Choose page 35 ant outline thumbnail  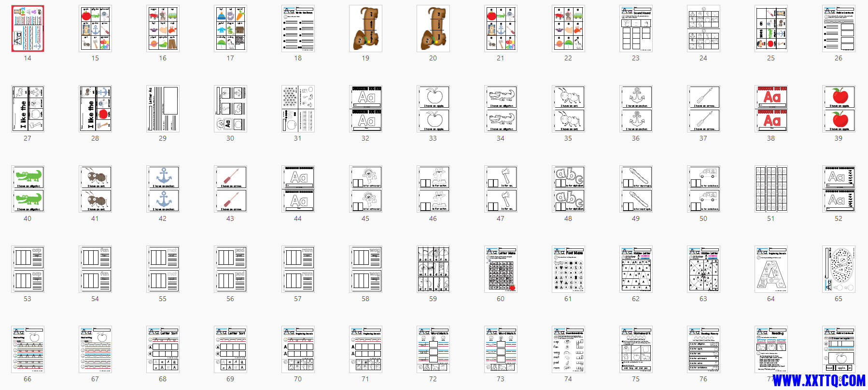pyautogui.click(x=568, y=109)
